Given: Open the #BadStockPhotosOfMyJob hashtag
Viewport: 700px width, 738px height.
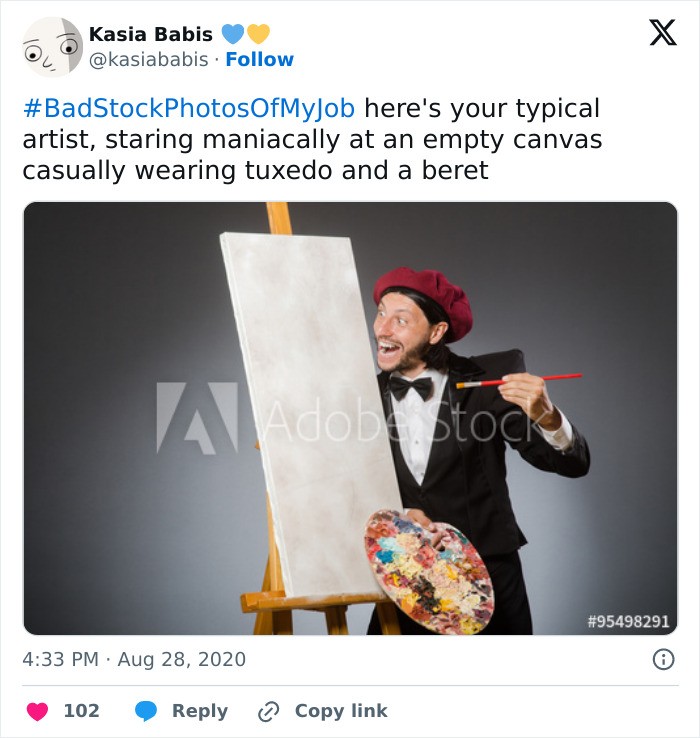Looking at the screenshot, I should (x=188, y=108).
